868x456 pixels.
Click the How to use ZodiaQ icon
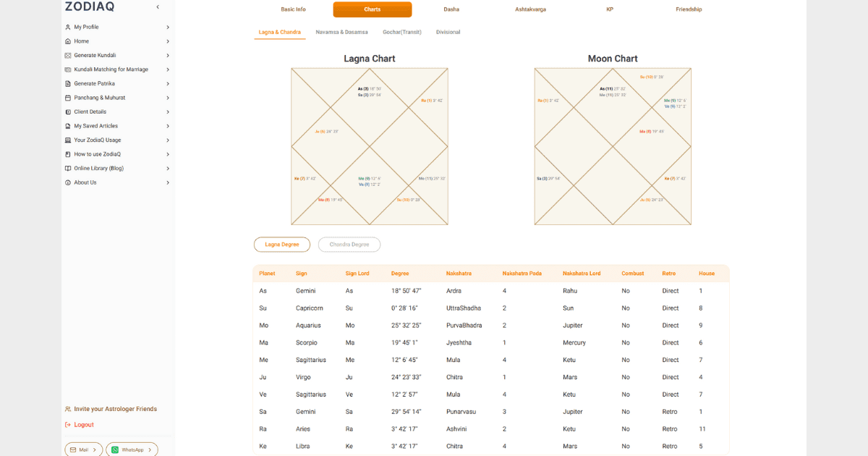68,154
